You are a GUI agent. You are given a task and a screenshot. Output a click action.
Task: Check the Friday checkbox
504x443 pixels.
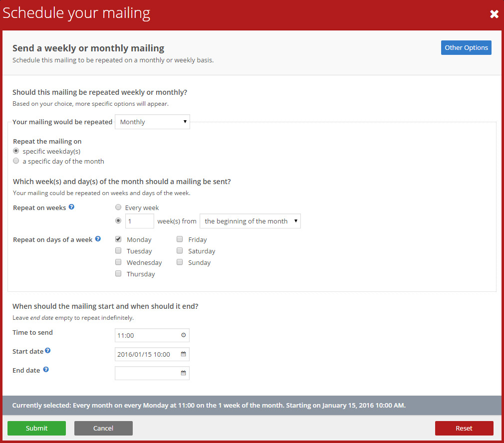tap(180, 239)
